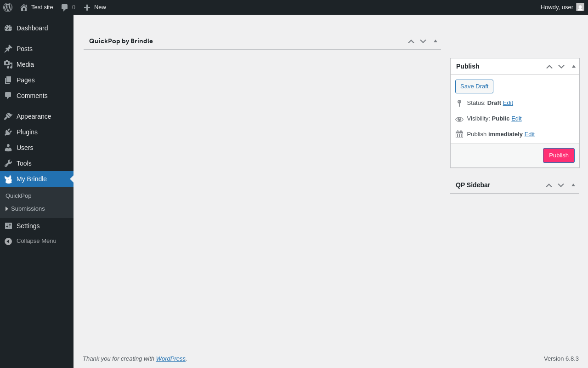Open the WordPress footer link
The image size is (588, 368).
(x=171, y=358)
